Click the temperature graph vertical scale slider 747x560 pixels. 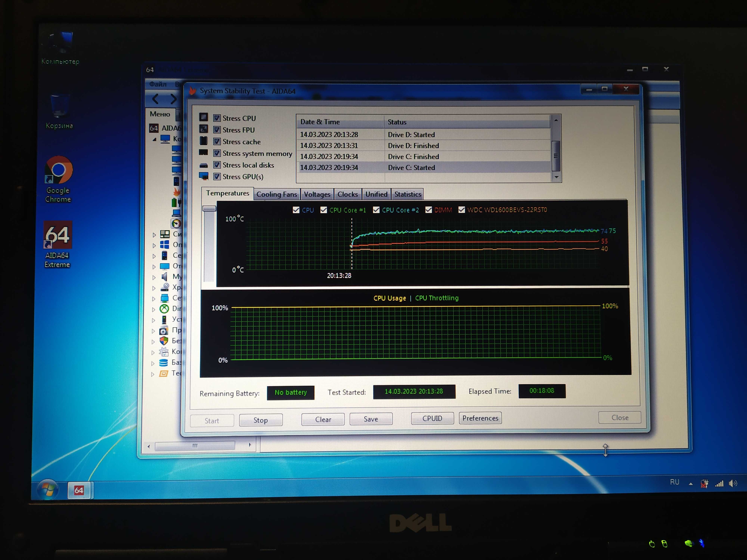[209, 209]
